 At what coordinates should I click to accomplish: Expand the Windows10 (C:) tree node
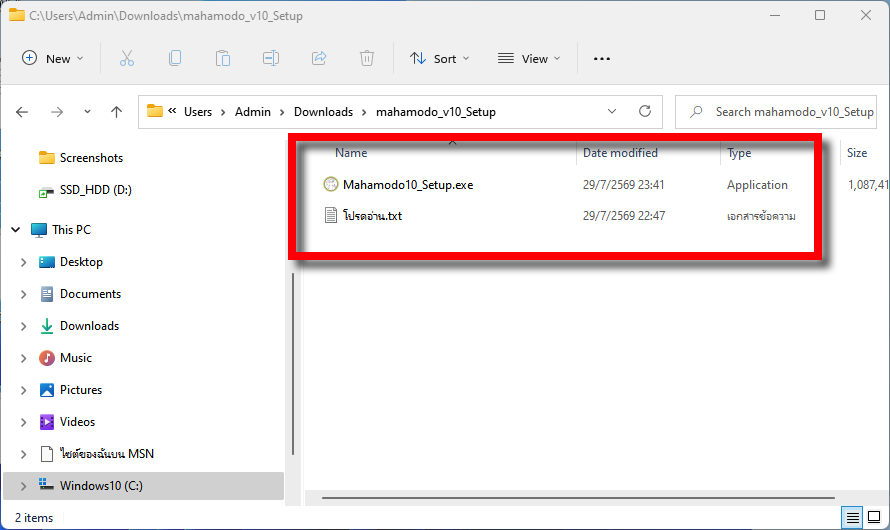[x=23, y=486]
